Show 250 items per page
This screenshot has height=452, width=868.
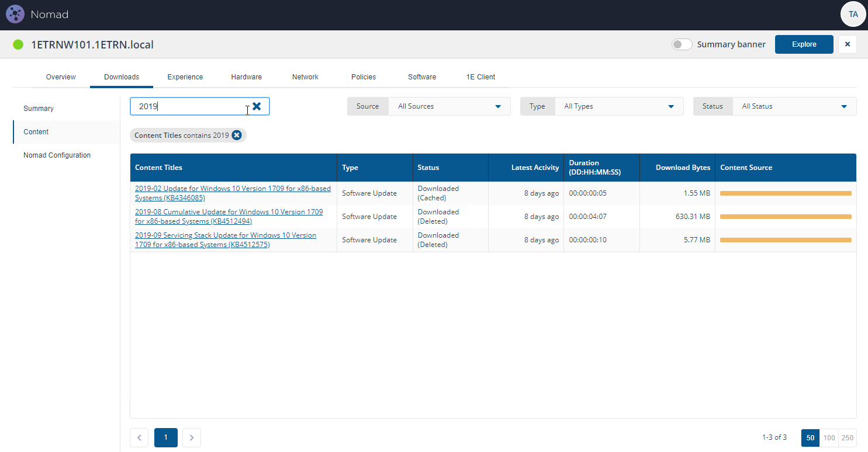[848, 437]
